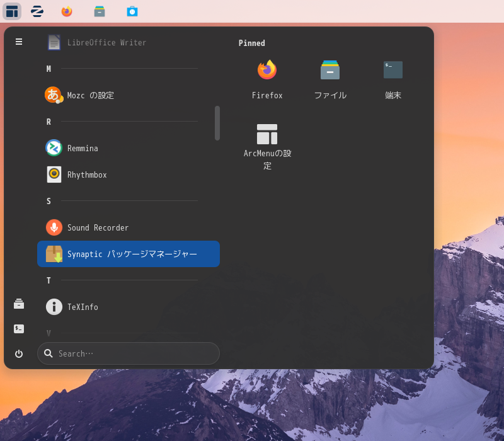The height and width of the screenshot is (441, 504).
Task: Click the S section header letter
Action: click(x=49, y=201)
